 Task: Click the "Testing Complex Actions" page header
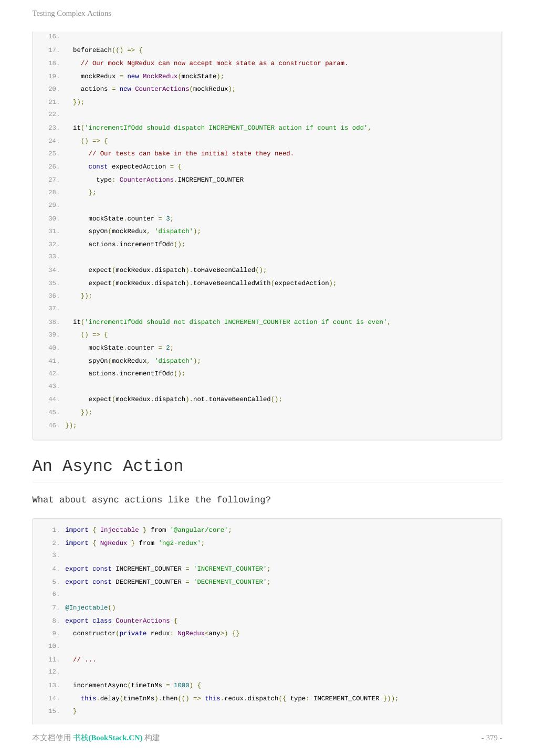pos(72,13)
